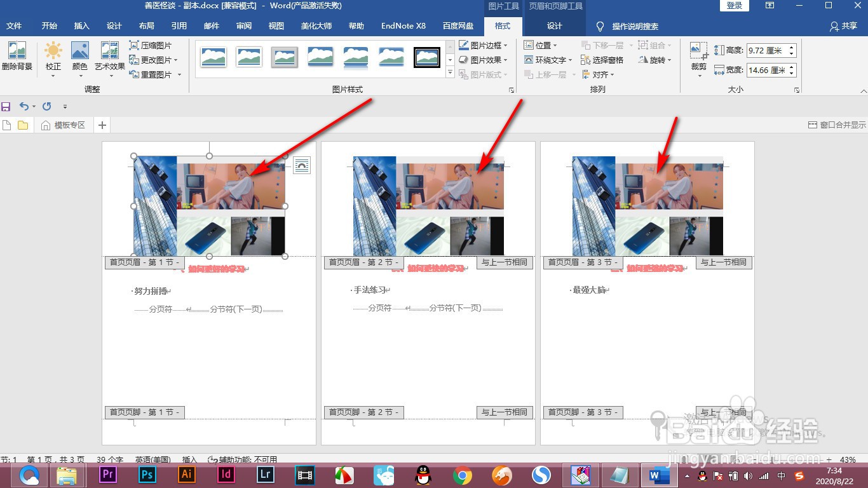Click First Page Header Section 1 label
Image resolution: width=868 pixels, height=488 pixels.
point(145,262)
